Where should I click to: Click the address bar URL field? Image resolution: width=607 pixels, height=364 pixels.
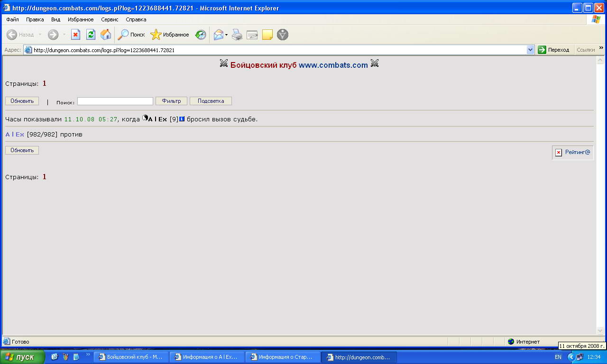(279, 50)
